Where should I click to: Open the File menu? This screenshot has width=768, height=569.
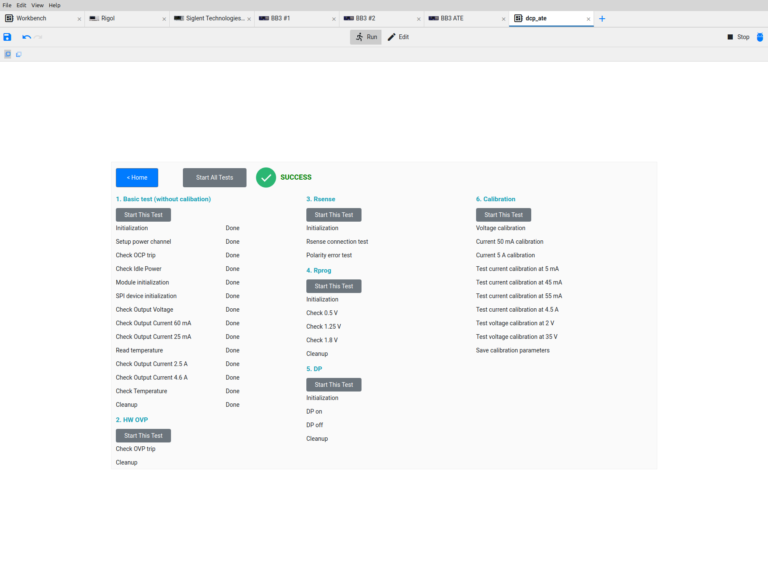pos(7,5)
